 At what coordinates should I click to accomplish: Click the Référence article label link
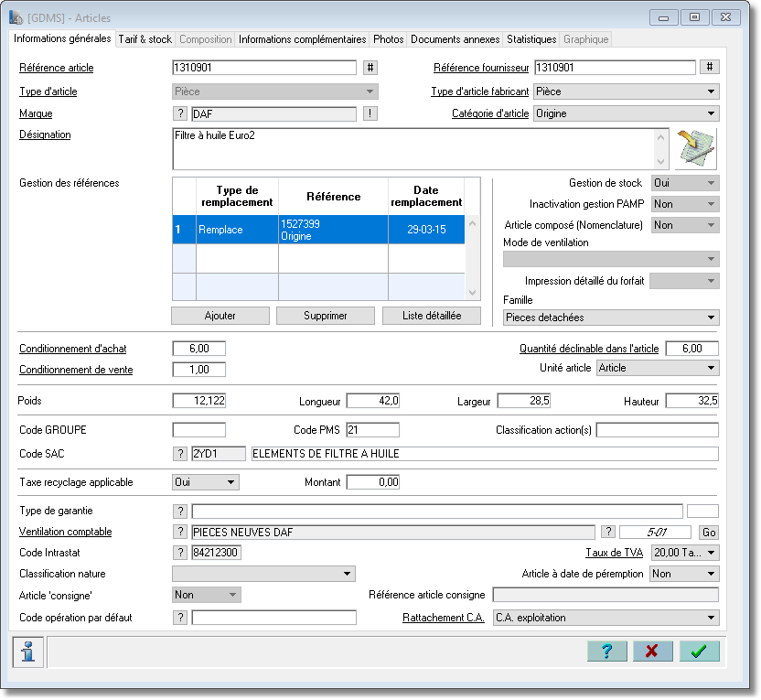(x=57, y=68)
